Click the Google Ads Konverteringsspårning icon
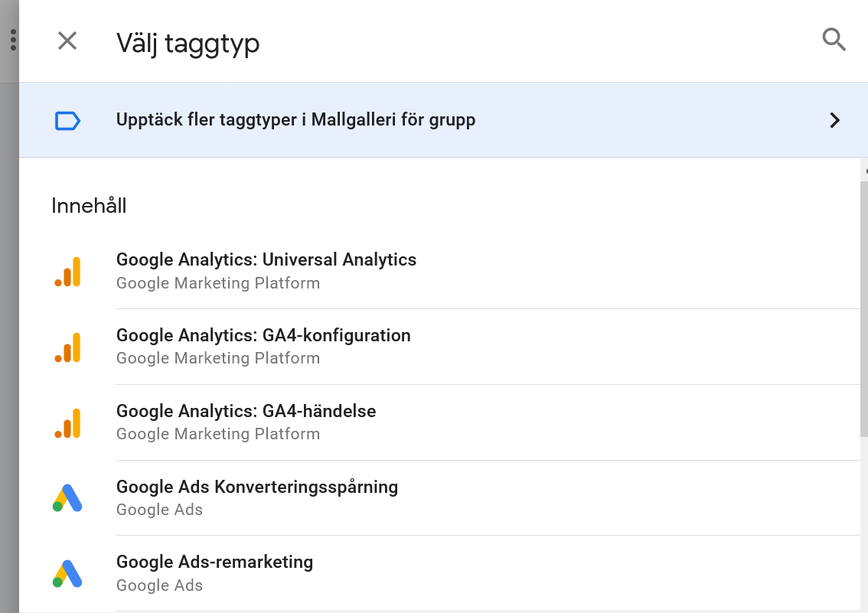 68,497
